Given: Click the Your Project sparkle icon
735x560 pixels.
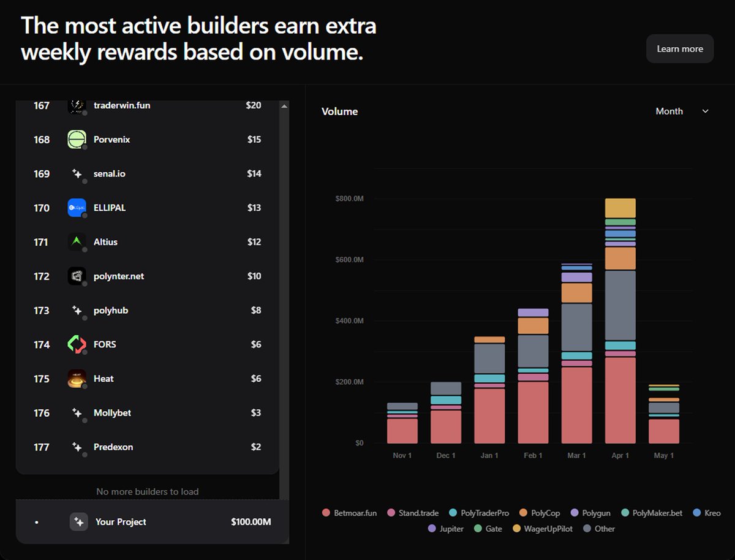Looking at the screenshot, I should (78, 522).
